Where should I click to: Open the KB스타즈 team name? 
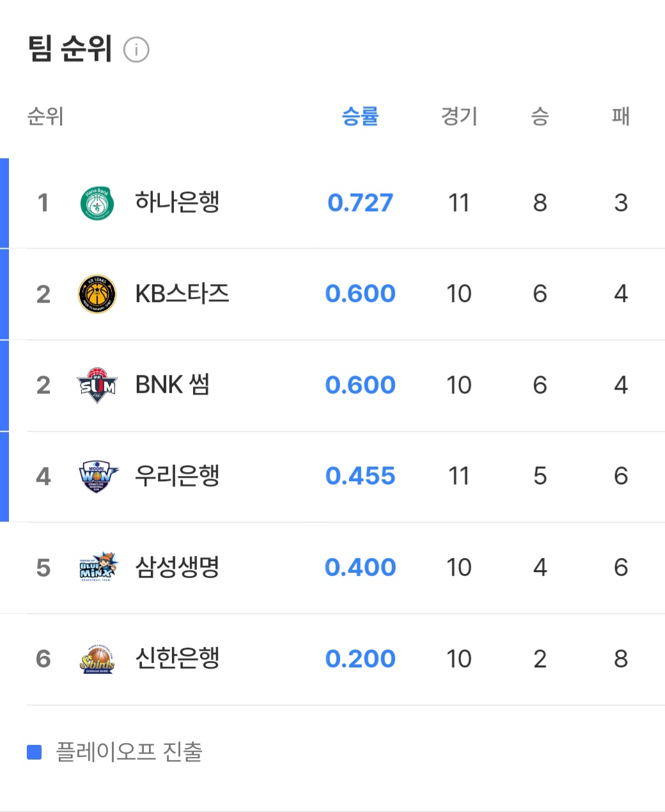tap(182, 294)
